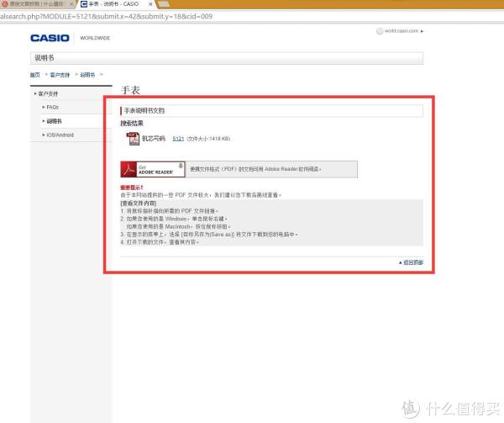This screenshot has height=423, width=504.
Task: Switch to the 手表 - 说明书 - CASIO tab
Action: tap(113, 4)
